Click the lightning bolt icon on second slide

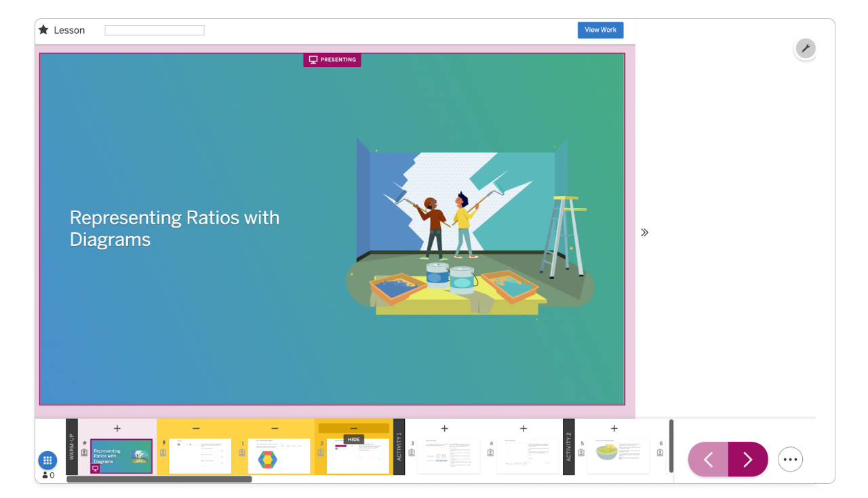click(163, 443)
